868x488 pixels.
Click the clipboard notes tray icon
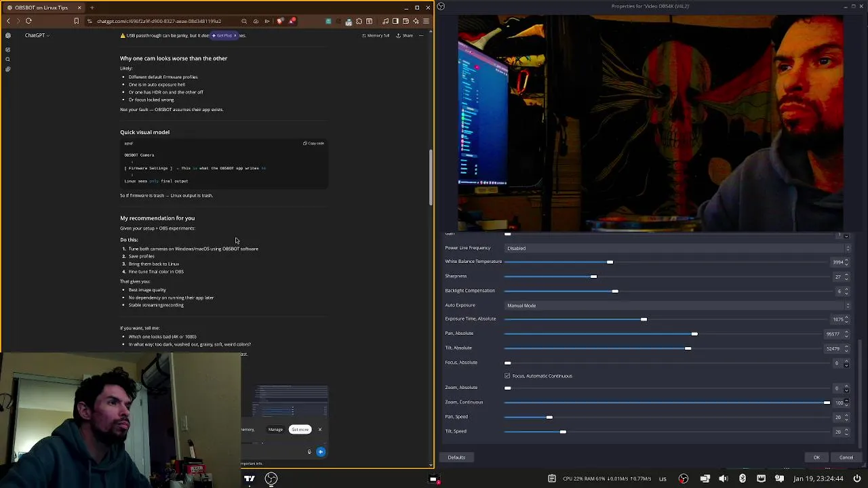coord(552,479)
